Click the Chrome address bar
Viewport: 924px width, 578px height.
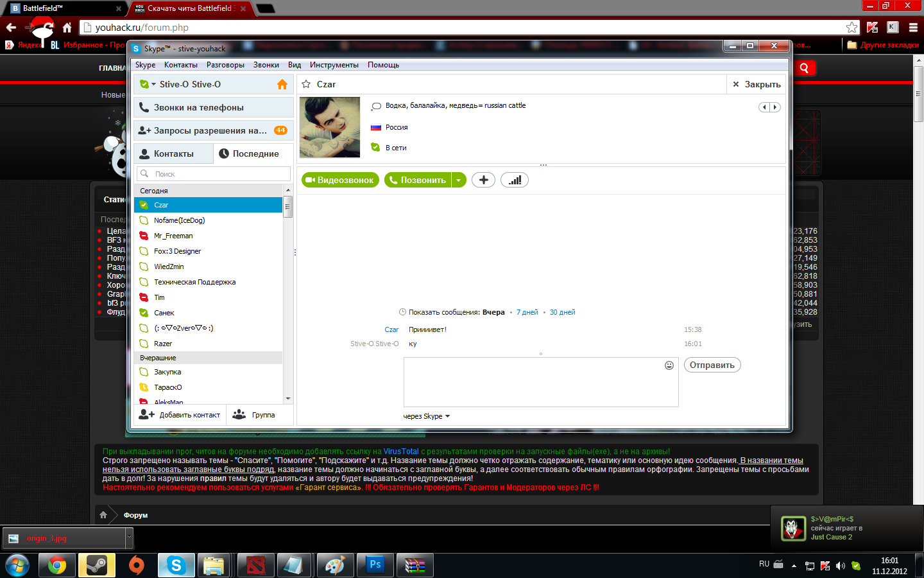point(468,28)
